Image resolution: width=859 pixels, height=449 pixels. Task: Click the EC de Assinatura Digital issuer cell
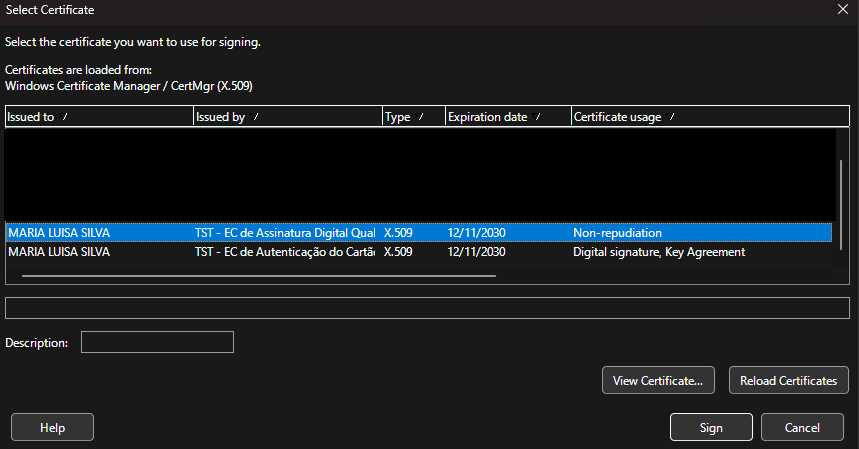click(284, 233)
